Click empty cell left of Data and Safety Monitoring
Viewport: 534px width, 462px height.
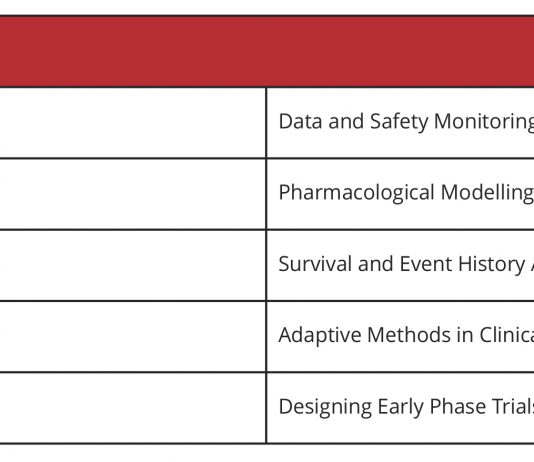coord(132,123)
